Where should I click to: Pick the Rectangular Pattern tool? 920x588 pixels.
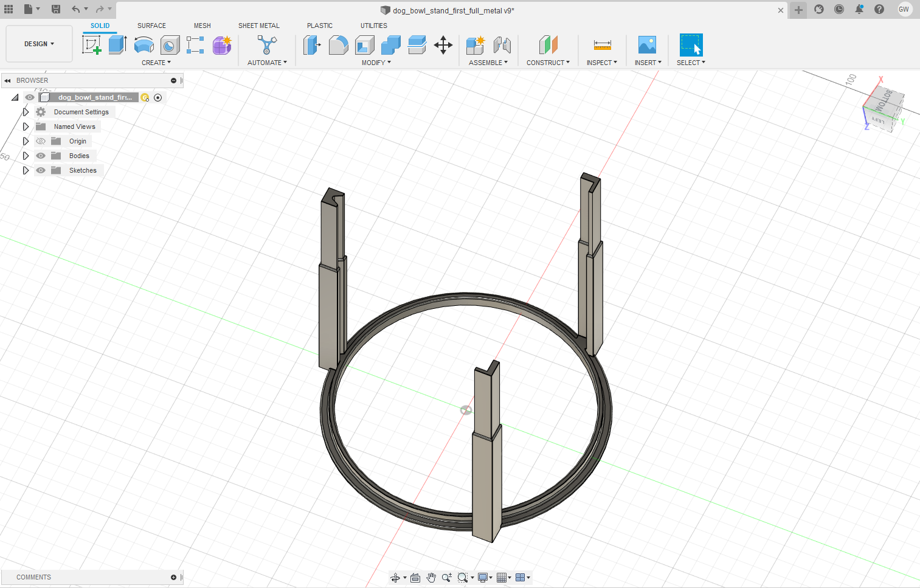(x=195, y=45)
